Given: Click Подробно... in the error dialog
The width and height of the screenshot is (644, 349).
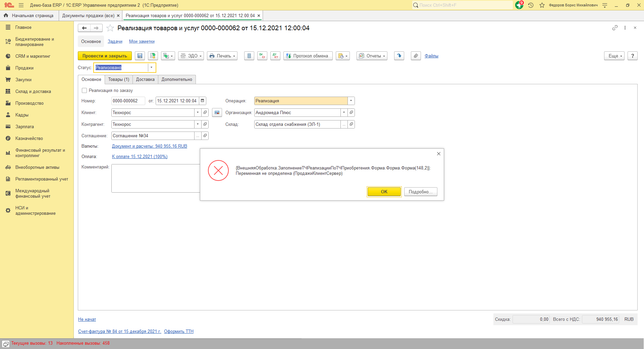Looking at the screenshot, I should [x=421, y=192].
